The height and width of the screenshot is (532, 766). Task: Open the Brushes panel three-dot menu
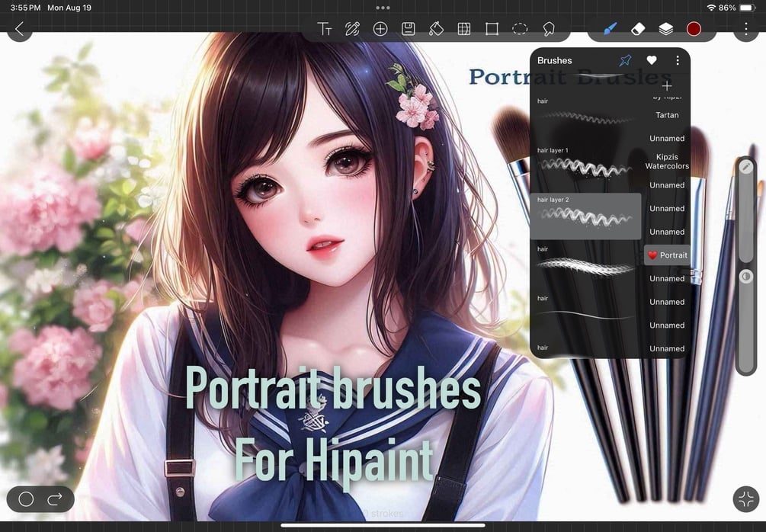tap(678, 60)
